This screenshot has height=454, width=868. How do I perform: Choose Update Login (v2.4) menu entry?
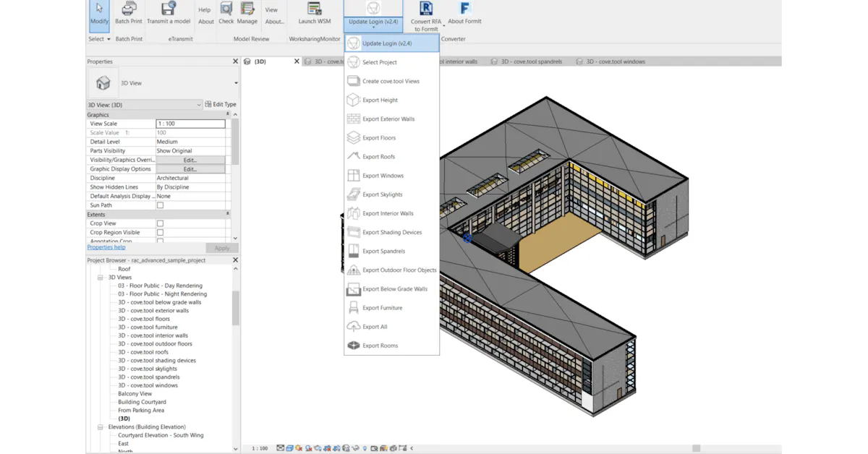pyautogui.click(x=391, y=43)
